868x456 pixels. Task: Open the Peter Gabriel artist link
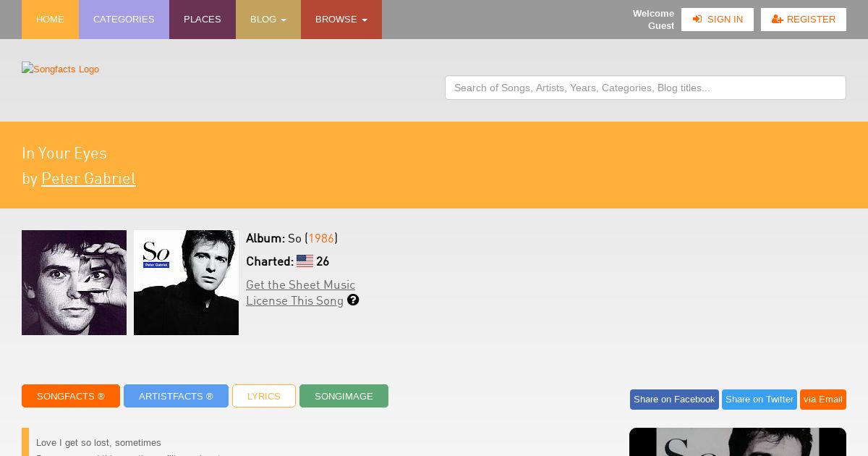pos(88,178)
